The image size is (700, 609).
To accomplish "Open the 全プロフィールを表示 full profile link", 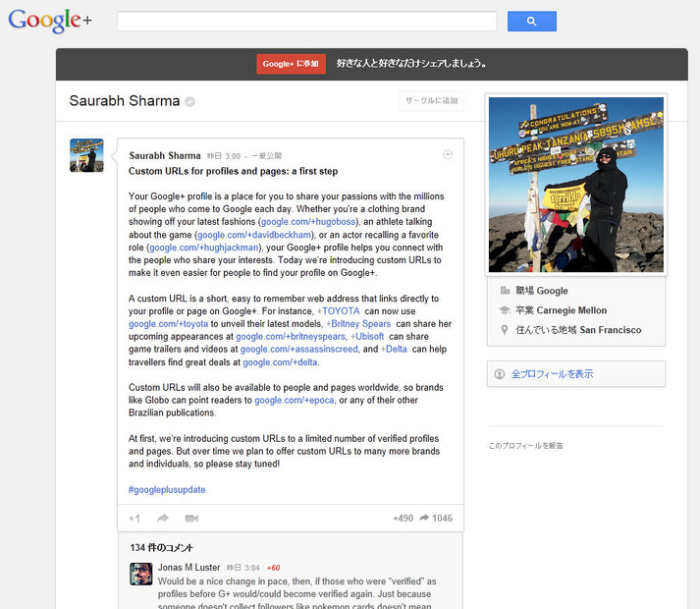I will click(x=552, y=374).
